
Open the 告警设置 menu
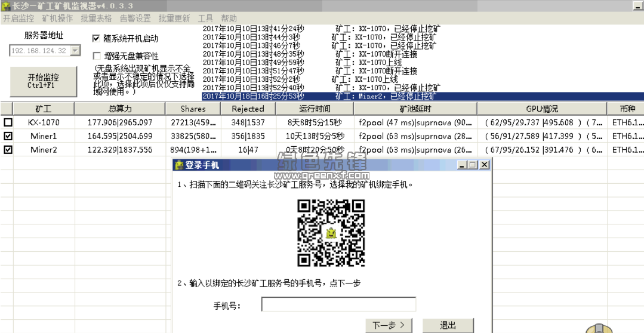[135, 18]
